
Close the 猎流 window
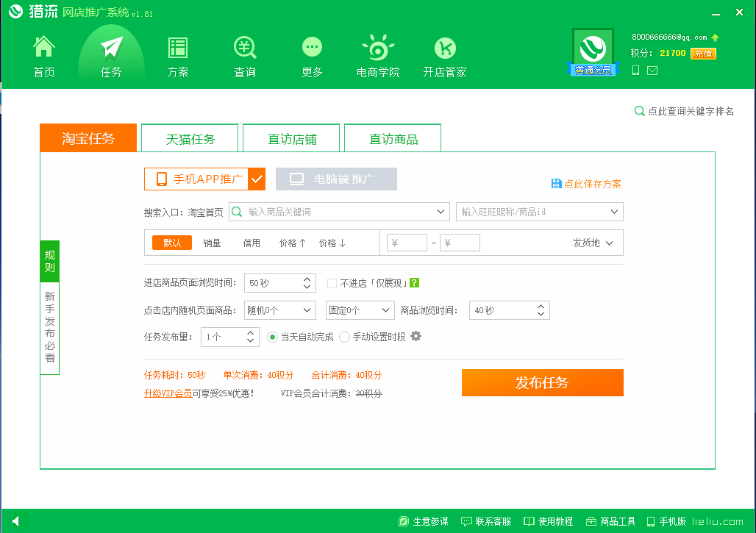(x=739, y=12)
